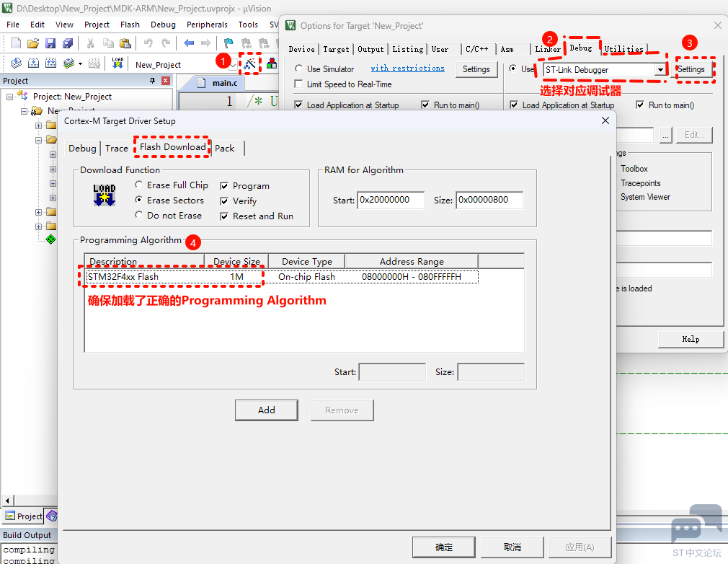The width and height of the screenshot is (728, 564).
Task: Undo last edit arrow icon
Action: tap(148, 43)
